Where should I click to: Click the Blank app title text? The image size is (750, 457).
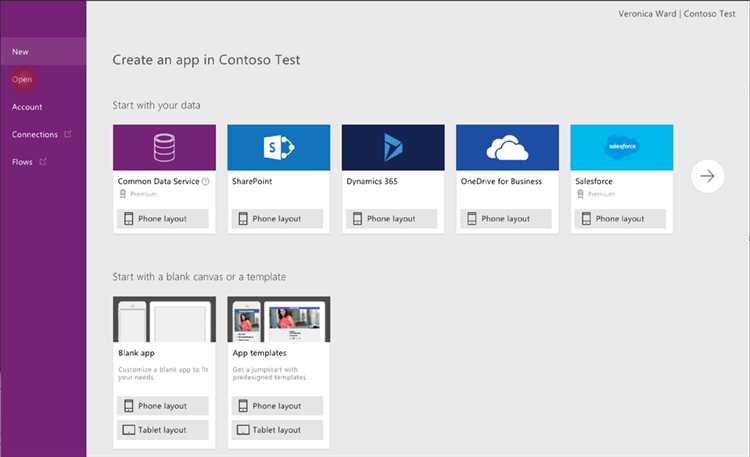pos(136,353)
